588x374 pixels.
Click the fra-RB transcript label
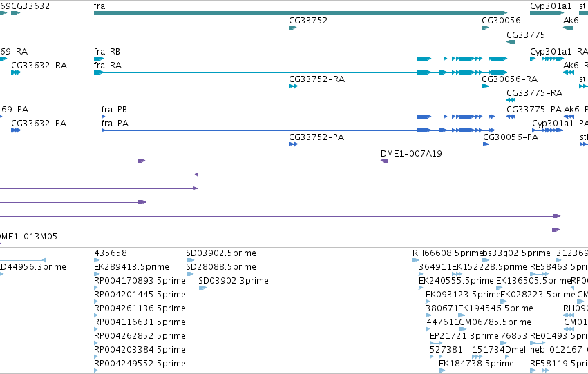coord(107,51)
